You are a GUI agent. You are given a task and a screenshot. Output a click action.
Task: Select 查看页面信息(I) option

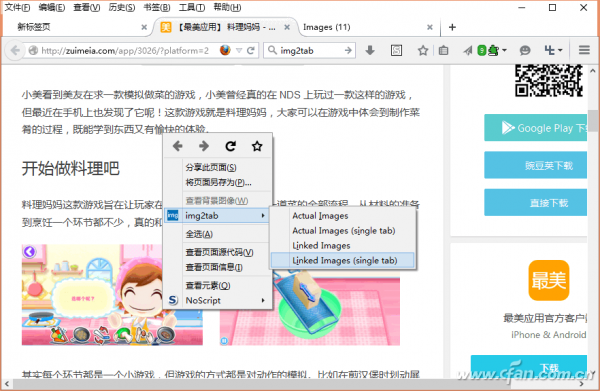218,267
